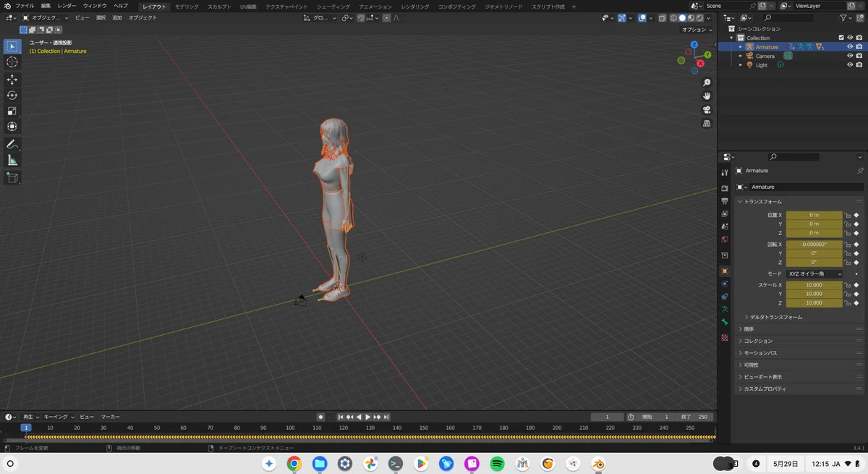Switch to rendered viewport shading
Viewport: 868px width, 474px height.
coord(699,18)
